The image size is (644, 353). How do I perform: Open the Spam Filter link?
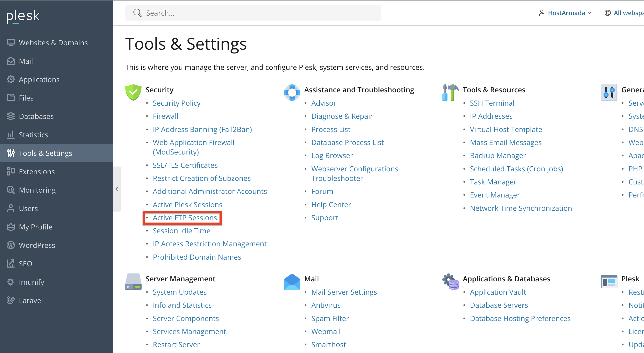[x=330, y=318]
